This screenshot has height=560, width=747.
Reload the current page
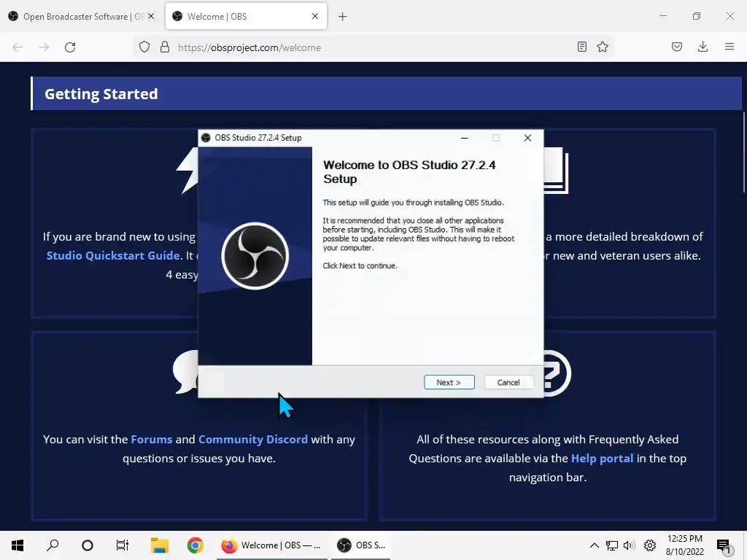(x=70, y=47)
